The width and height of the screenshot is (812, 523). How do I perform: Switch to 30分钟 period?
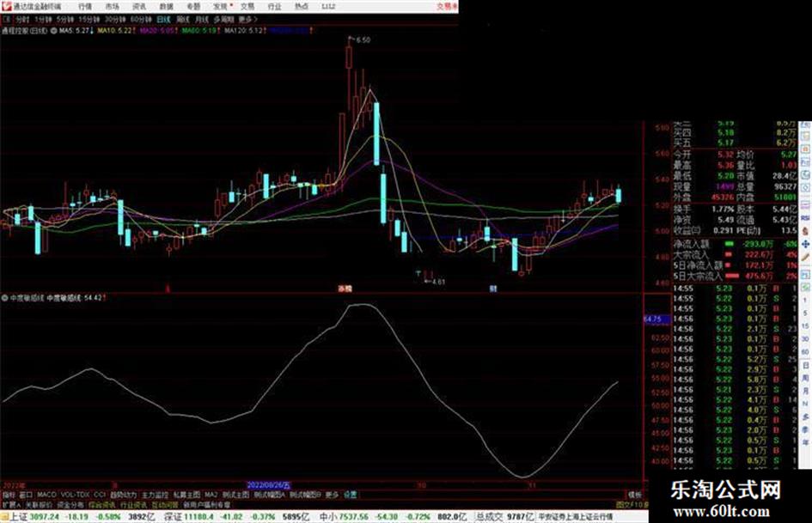coord(115,19)
